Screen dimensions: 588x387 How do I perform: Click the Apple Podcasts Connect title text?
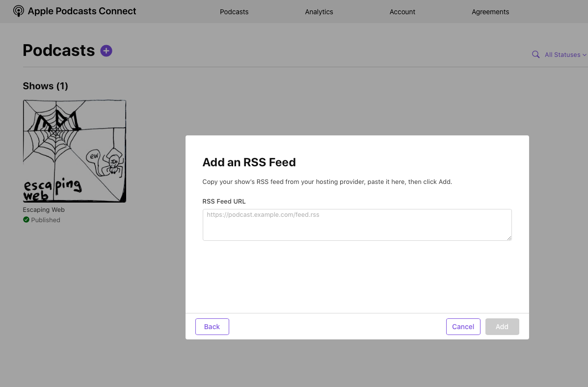[x=82, y=11]
